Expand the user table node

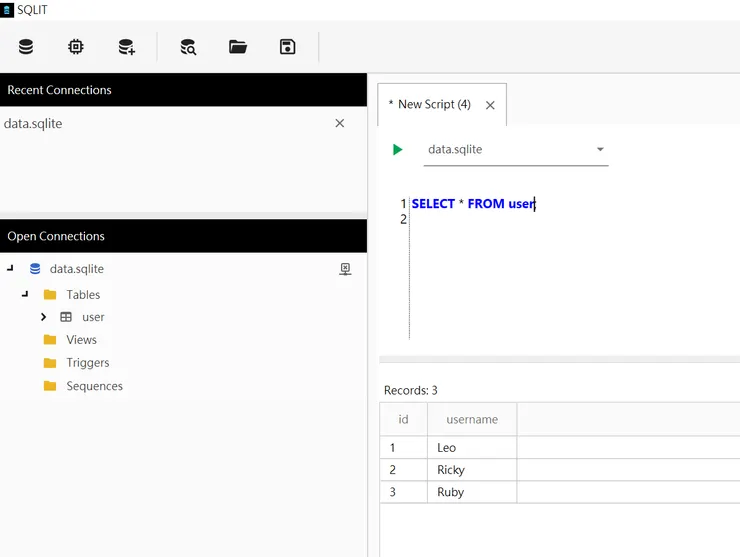coord(43,317)
